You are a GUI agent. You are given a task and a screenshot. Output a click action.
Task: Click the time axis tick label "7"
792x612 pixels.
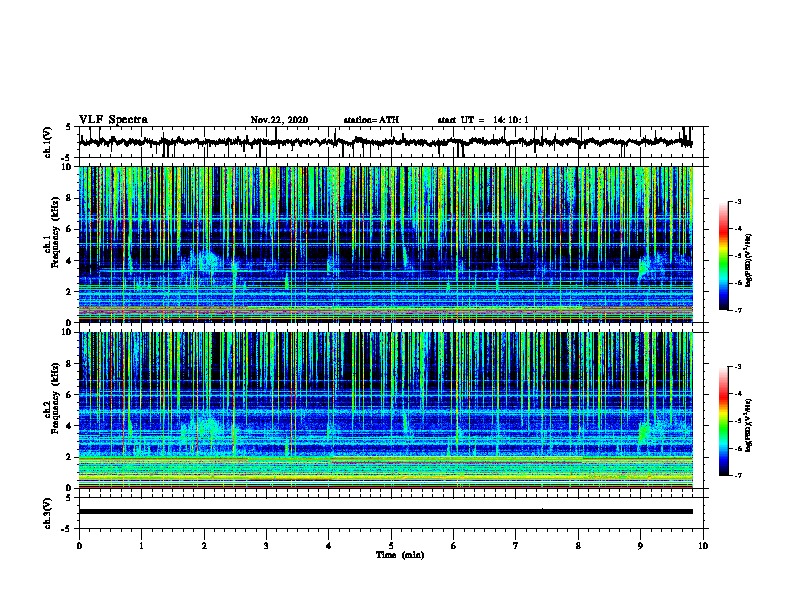[x=516, y=546]
